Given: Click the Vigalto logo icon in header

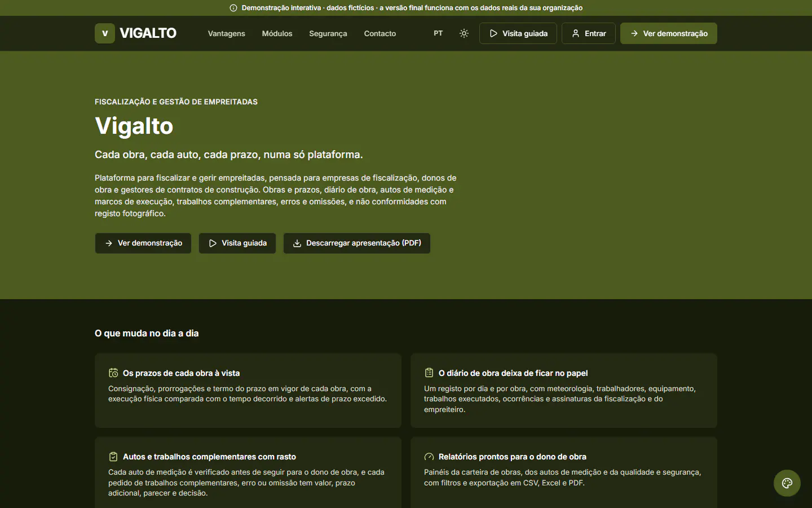Looking at the screenshot, I should point(105,33).
